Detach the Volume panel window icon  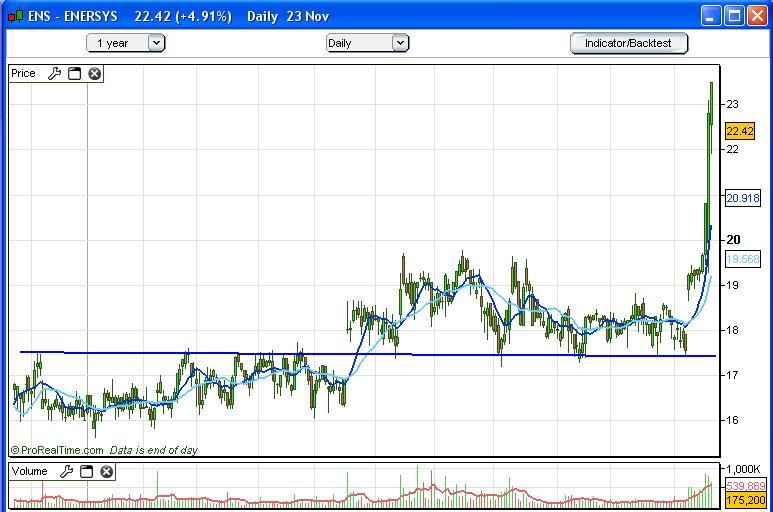click(87, 472)
